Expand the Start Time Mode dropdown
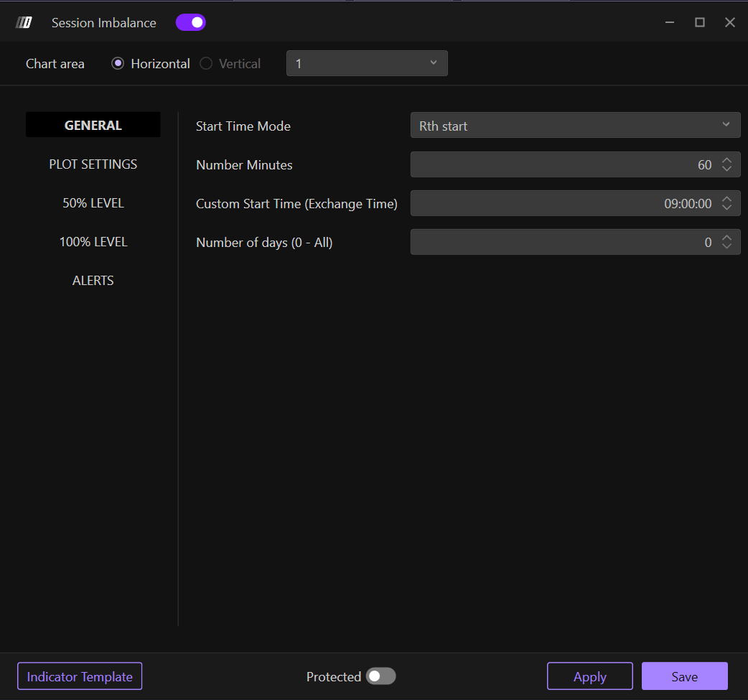748x700 pixels. click(x=575, y=126)
